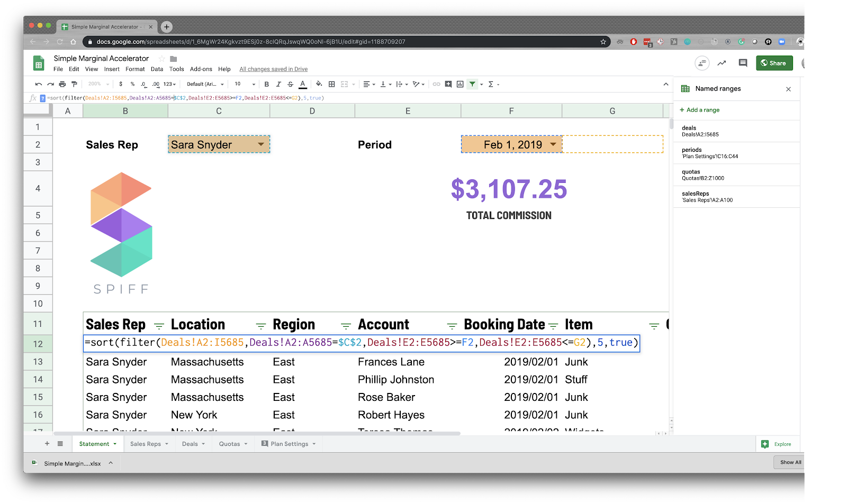
Task: Click the green Share button
Action: (774, 63)
